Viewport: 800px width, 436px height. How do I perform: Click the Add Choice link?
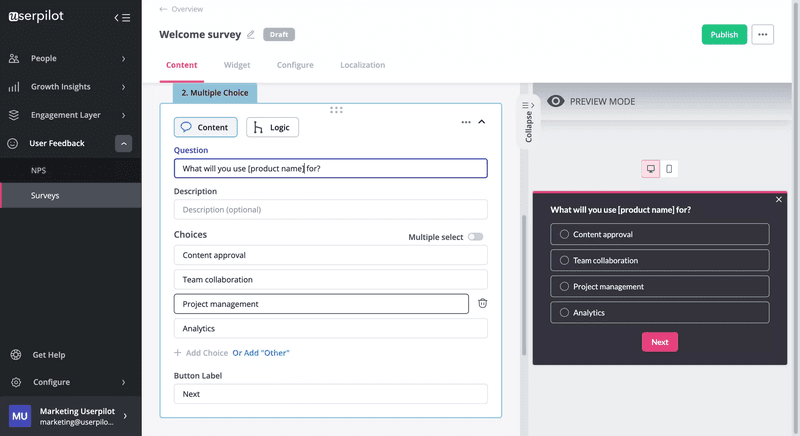(x=207, y=353)
